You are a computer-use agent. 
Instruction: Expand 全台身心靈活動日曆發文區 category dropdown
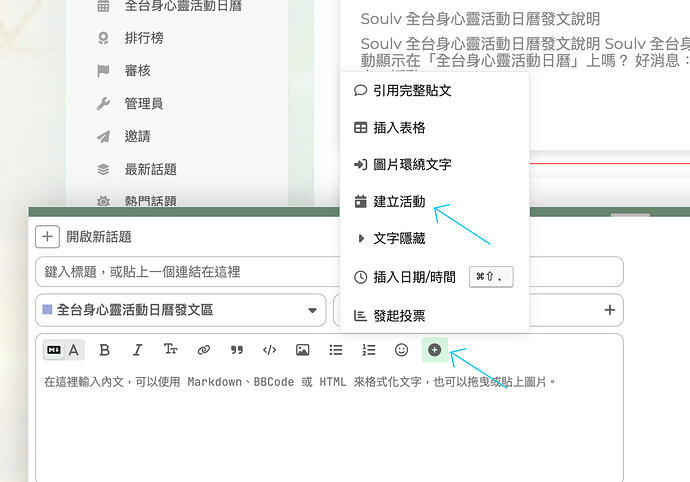click(x=180, y=310)
